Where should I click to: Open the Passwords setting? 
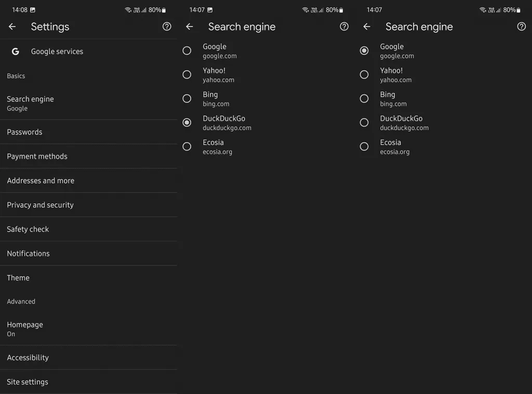(88, 132)
